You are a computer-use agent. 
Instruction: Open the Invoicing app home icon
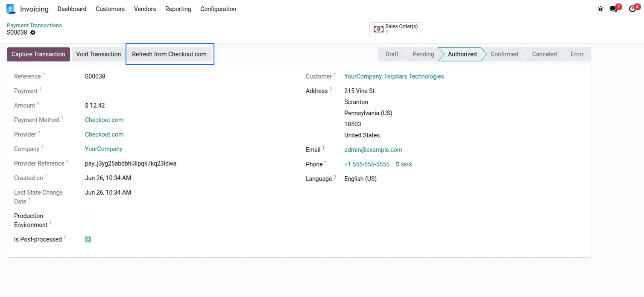point(11,9)
